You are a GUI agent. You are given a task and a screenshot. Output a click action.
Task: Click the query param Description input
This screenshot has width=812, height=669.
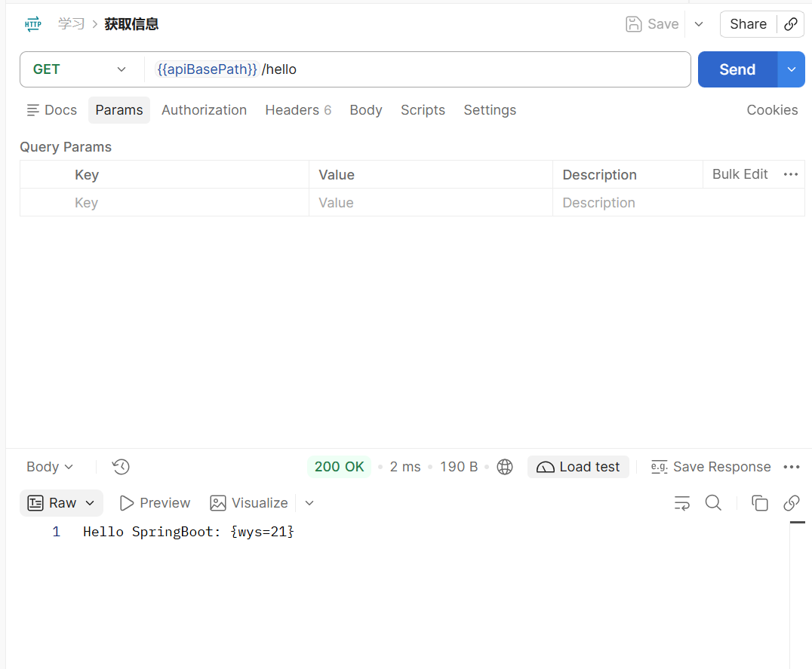(678, 202)
